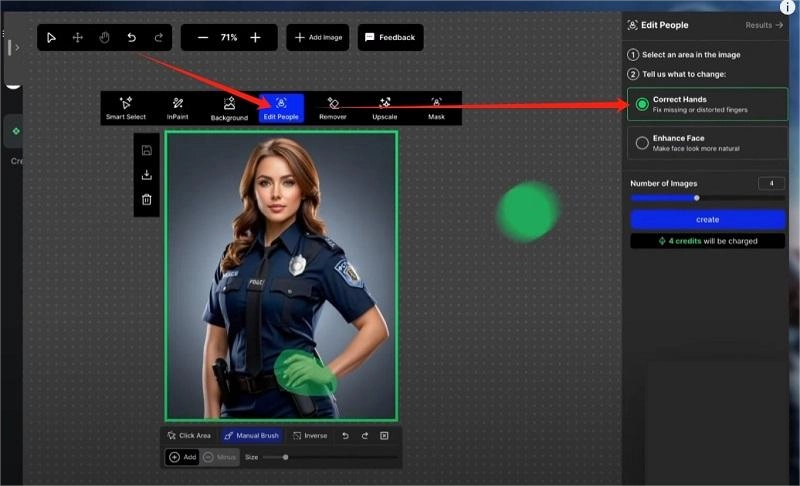Open the info icon at the top right
Image resolution: width=800 pixels, height=486 pixels.
point(787,6)
